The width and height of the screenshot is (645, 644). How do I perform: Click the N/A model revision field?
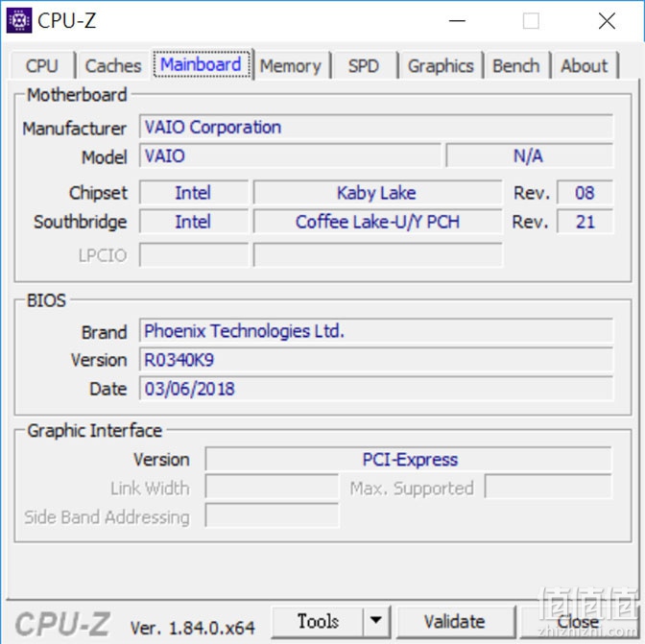coord(530,155)
